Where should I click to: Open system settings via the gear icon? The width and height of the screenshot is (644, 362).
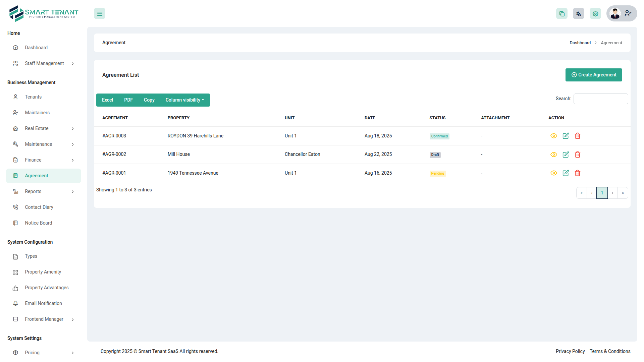pyautogui.click(x=595, y=13)
